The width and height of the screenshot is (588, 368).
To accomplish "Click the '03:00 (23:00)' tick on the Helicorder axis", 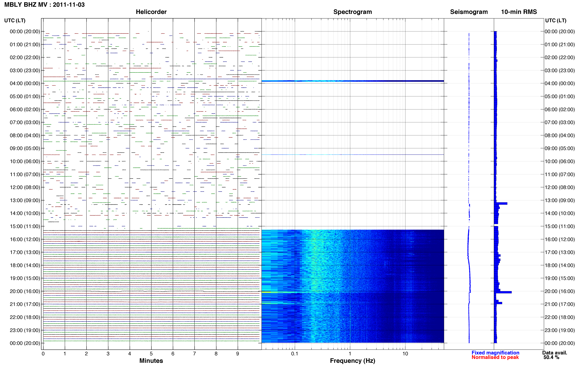I will pyautogui.click(x=25, y=71).
